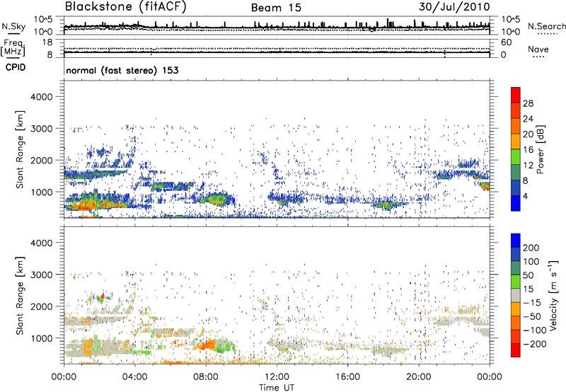Click the 3000 km tick in Velocity panel
The height and width of the screenshot is (392, 566).
point(41,275)
